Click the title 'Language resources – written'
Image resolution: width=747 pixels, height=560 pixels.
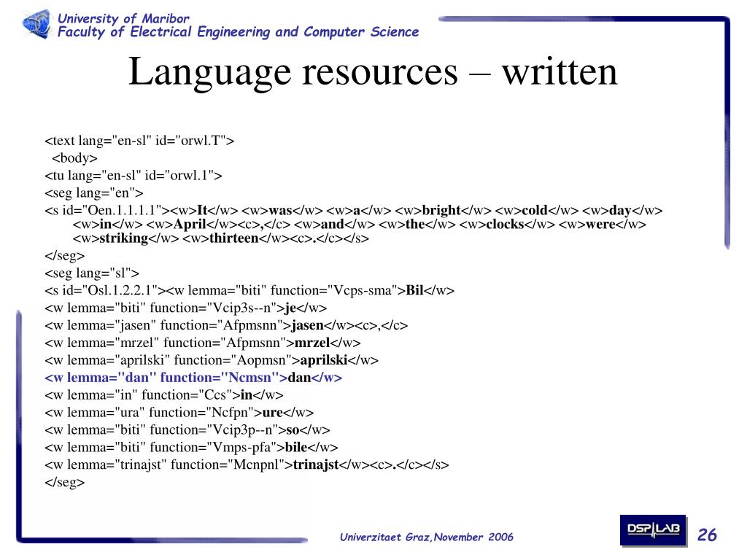[x=373, y=72]
